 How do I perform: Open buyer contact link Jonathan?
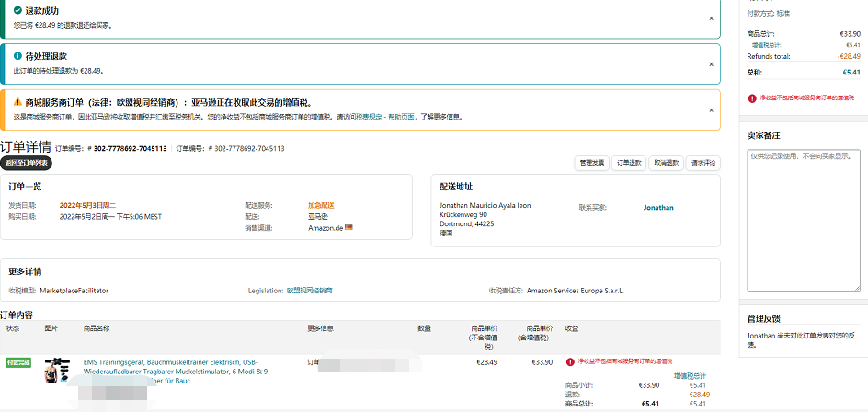coord(657,208)
